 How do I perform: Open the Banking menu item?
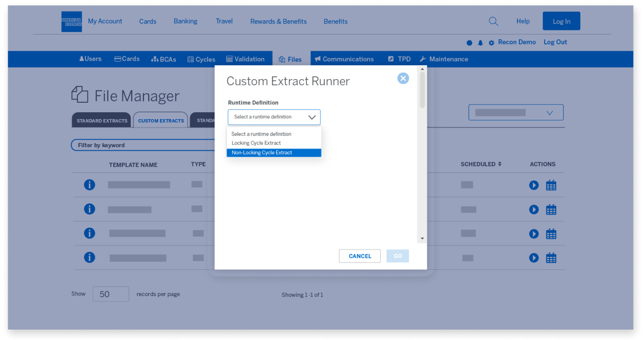click(x=185, y=21)
